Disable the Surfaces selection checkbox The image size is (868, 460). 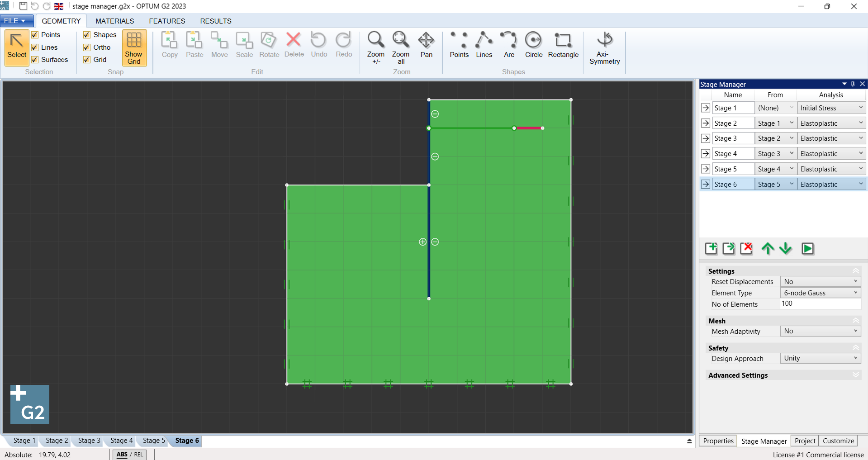[35, 60]
